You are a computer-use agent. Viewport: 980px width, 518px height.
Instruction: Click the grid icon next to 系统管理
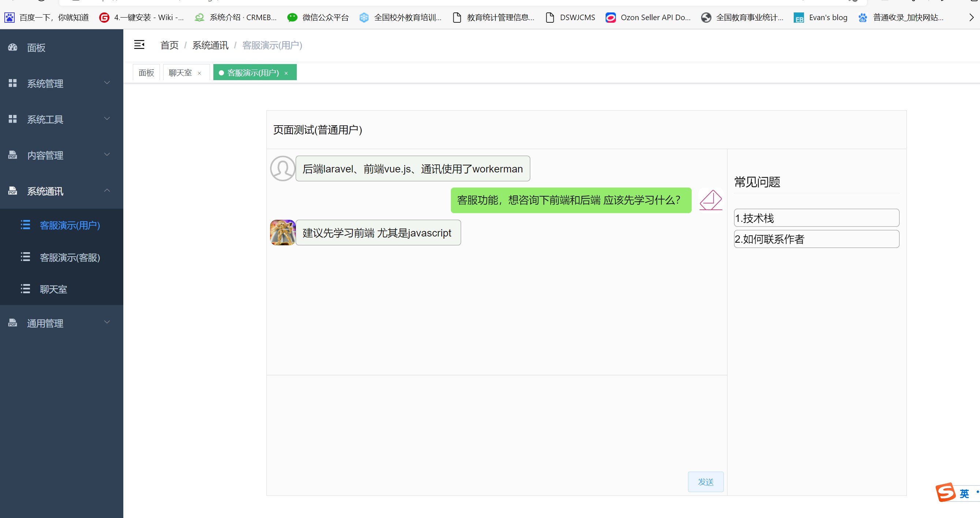tap(13, 83)
